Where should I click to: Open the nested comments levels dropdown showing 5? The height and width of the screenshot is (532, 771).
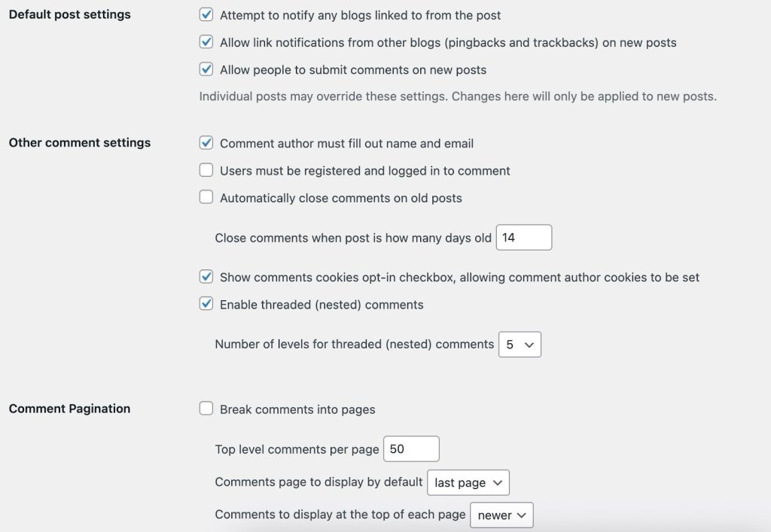520,344
